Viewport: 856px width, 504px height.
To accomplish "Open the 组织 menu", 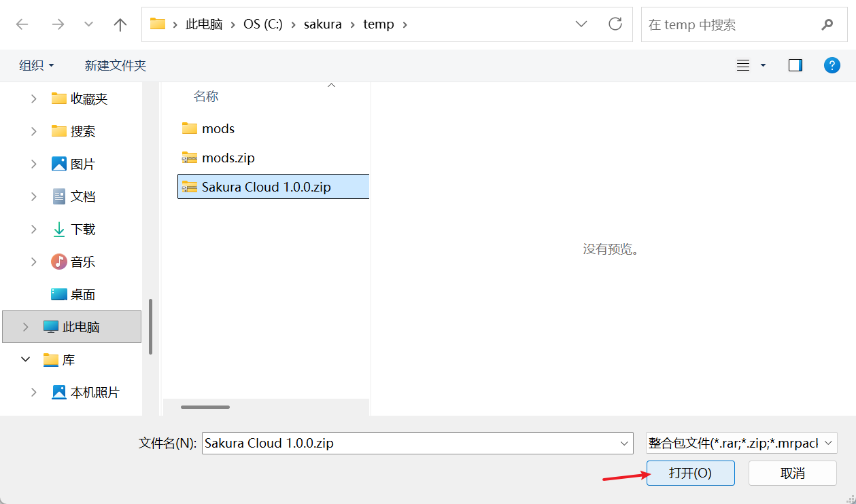I will [37, 65].
